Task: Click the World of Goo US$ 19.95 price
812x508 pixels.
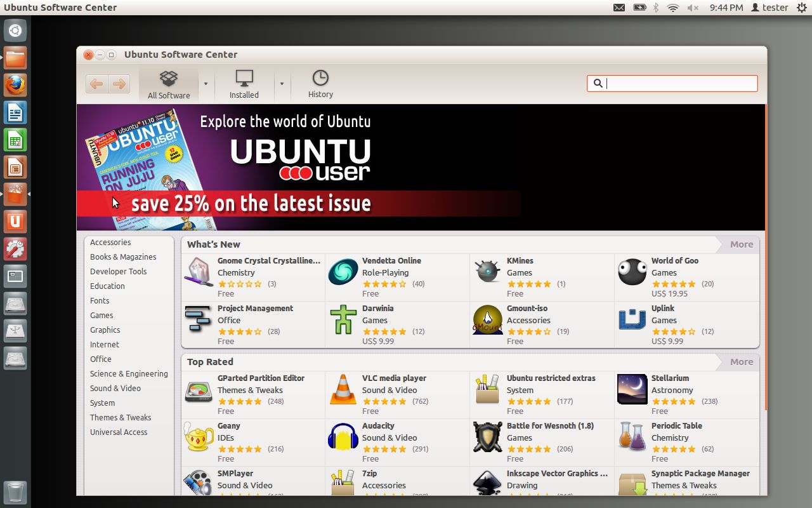Action: pyautogui.click(x=669, y=294)
